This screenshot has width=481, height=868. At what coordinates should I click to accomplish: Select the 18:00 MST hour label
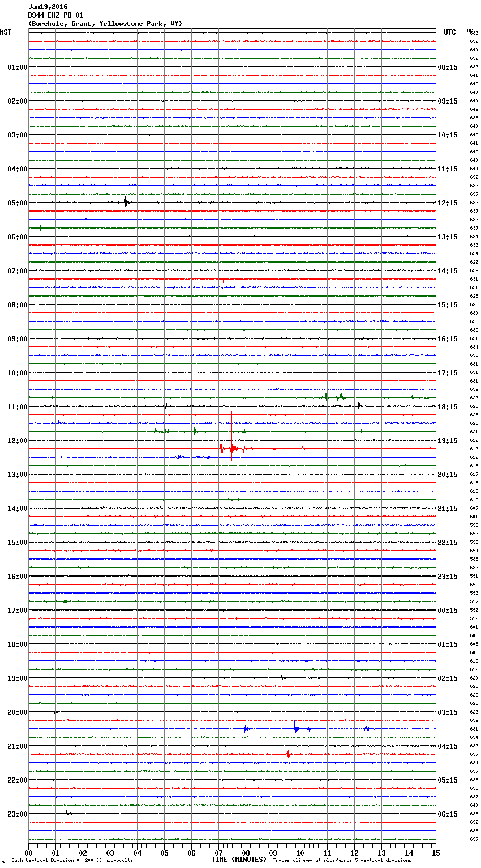point(18,644)
